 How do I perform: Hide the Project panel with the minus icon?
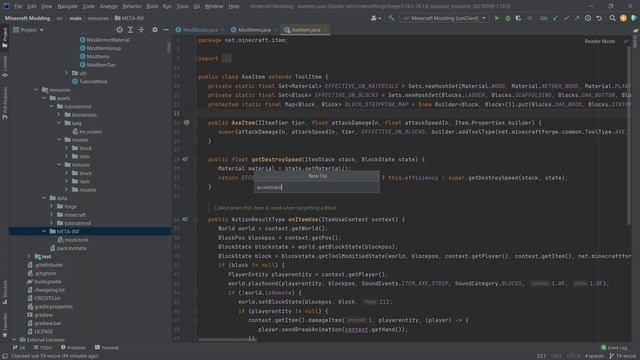[166, 30]
